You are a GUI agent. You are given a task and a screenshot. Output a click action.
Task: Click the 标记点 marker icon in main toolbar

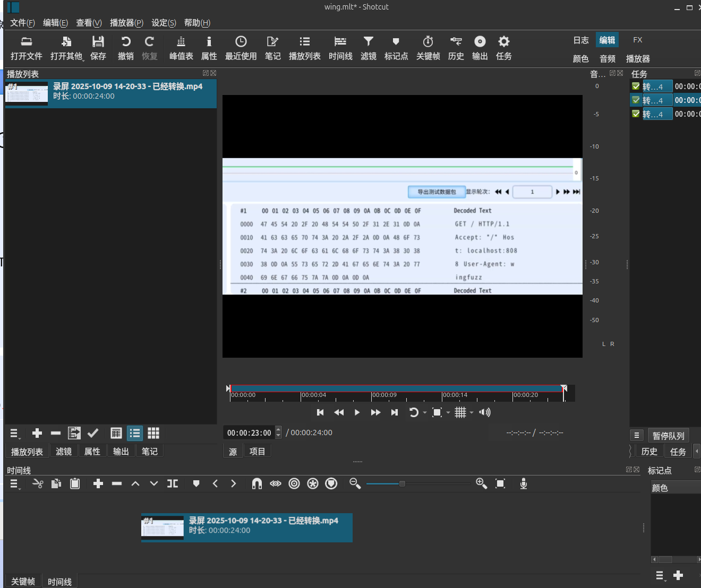(x=396, y=42)
